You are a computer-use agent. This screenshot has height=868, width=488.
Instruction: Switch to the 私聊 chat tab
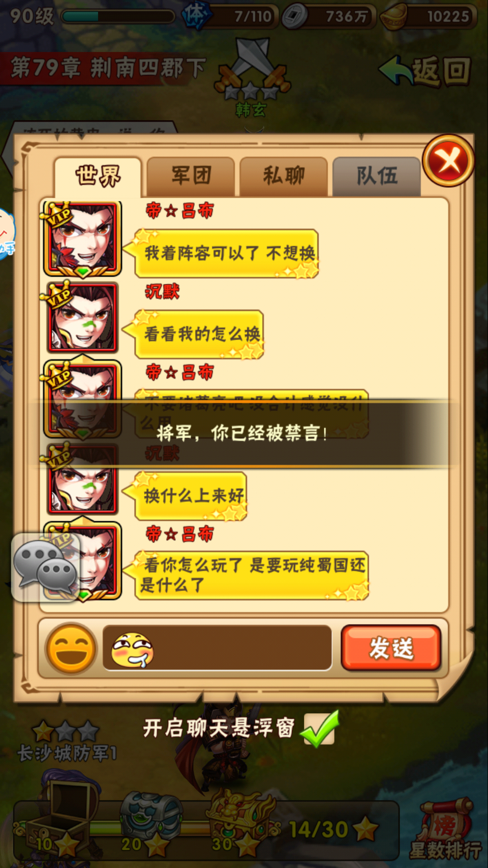point(284,176)
